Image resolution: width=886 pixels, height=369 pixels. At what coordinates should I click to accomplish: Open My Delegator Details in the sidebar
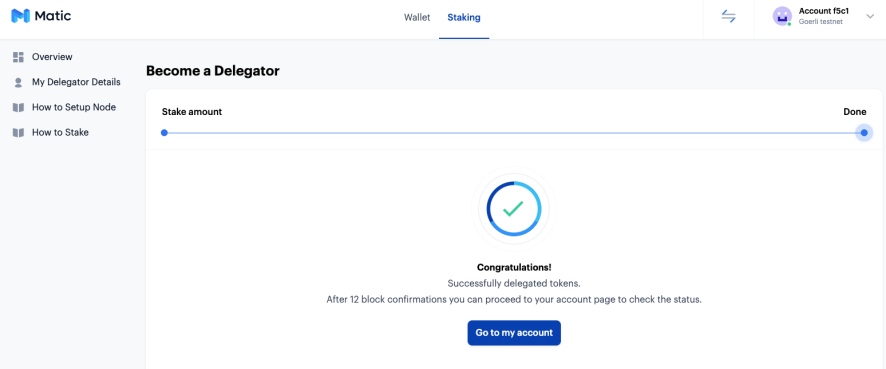tap(76, 82)
